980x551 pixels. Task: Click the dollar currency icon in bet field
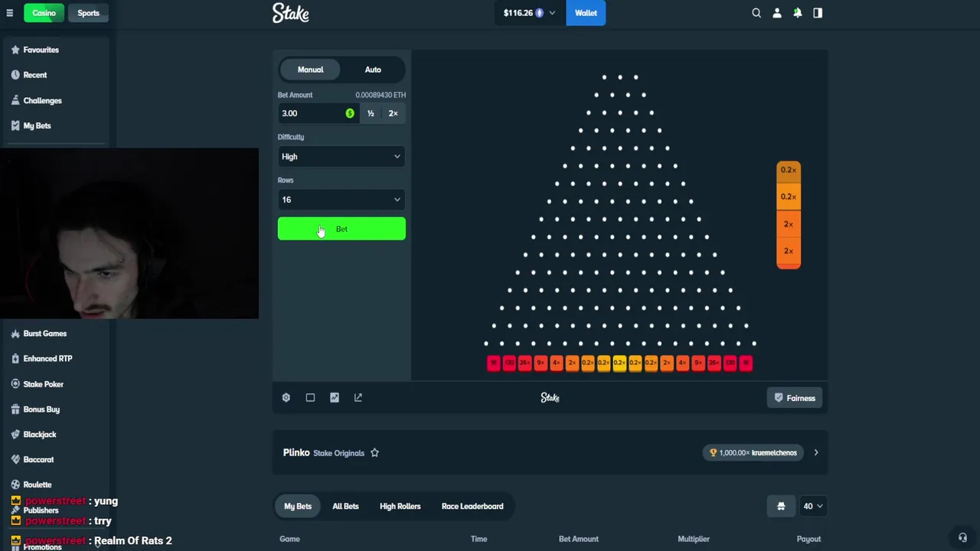(x=350, y=113)
